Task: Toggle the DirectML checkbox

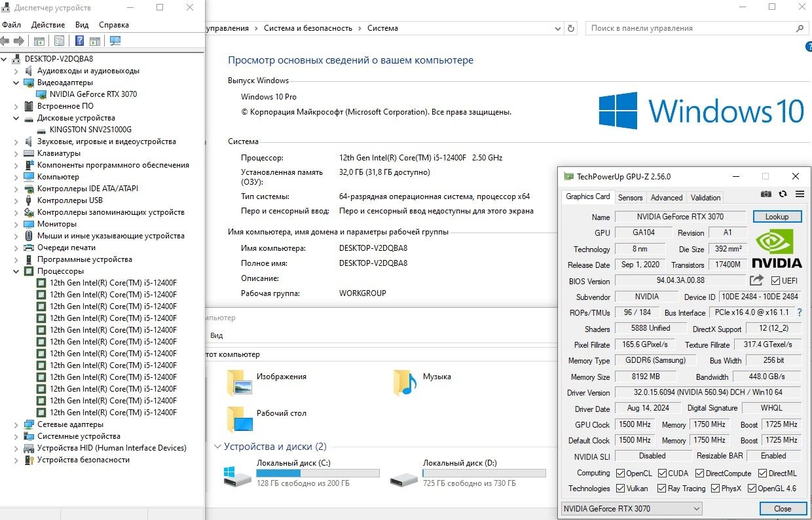Action: (x=763, y=473)
